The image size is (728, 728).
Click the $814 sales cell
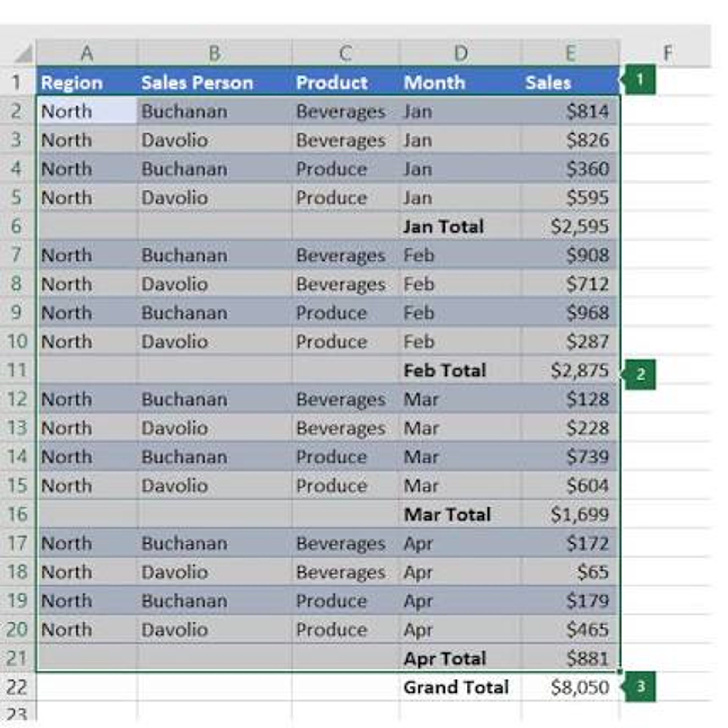pyautogui.click(x=571, y=111)
